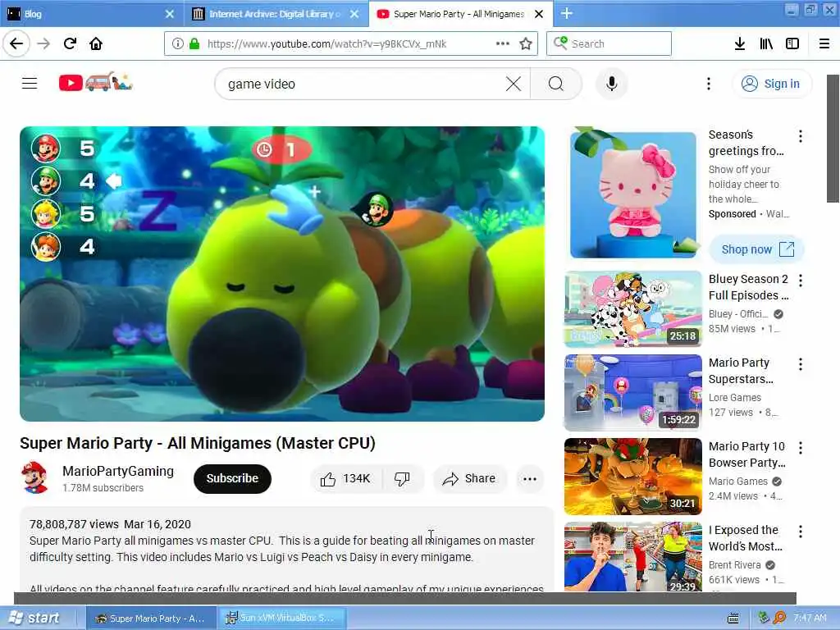Click the browser forward arrow
The image size is (840, 630).
[x=43, y=43]
